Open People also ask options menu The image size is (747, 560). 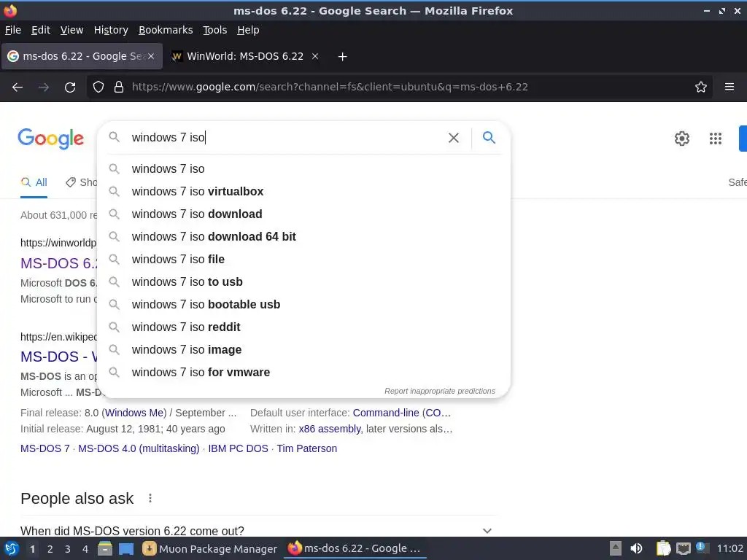(x=150, y=498)
